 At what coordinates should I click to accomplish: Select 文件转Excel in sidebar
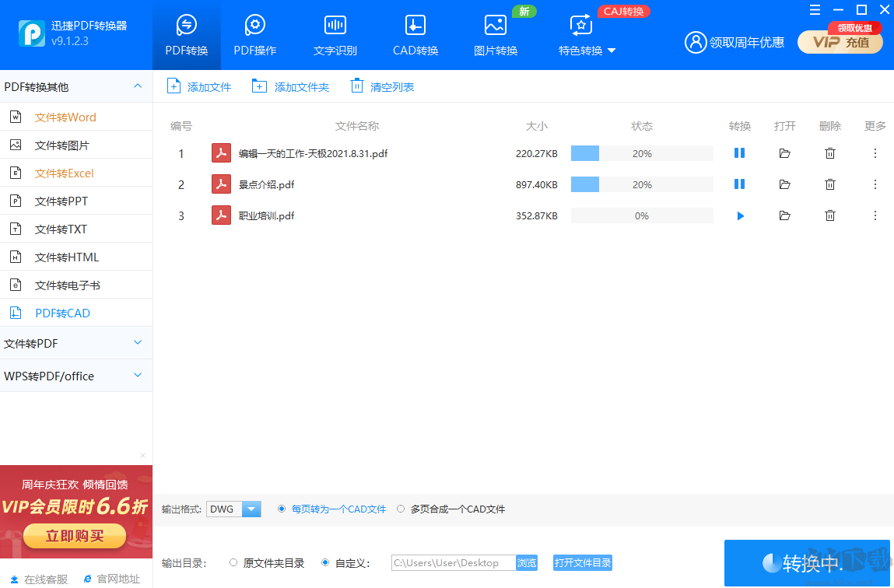76,173
